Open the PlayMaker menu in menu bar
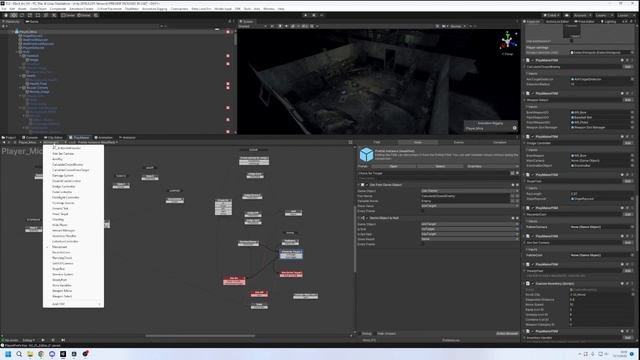 [132, 9]
